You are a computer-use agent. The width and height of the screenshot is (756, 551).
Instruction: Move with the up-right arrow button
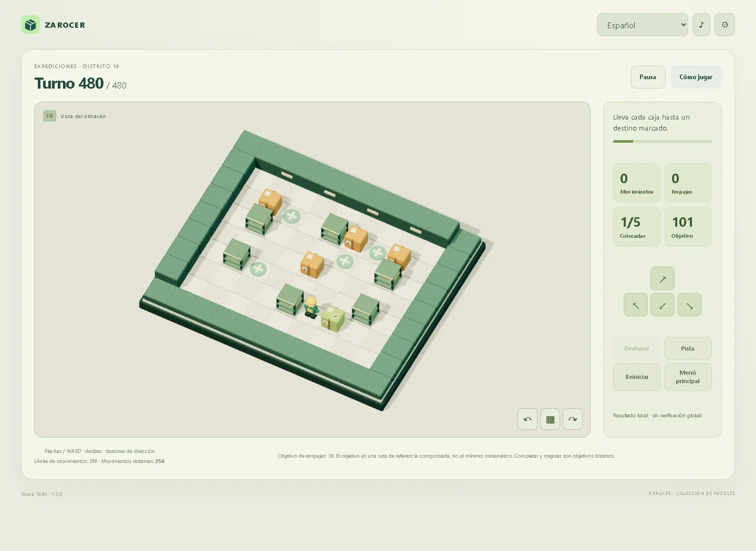point(662,279)
